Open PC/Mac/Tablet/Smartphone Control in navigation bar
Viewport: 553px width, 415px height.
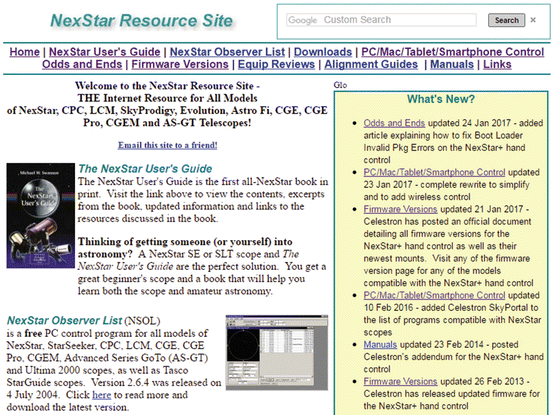pyautogui.click(x=452, y=52)
